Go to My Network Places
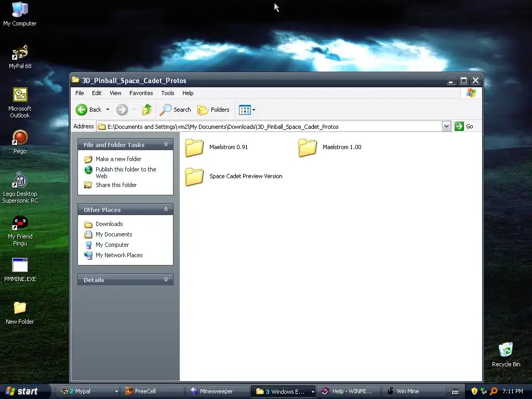This screenshot has height=399, width=532. click(x=119, y=255)
